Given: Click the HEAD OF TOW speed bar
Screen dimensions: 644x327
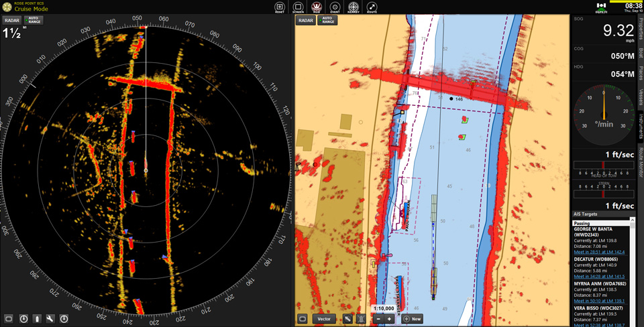Looking at the screenshot, I should [603, 165].
